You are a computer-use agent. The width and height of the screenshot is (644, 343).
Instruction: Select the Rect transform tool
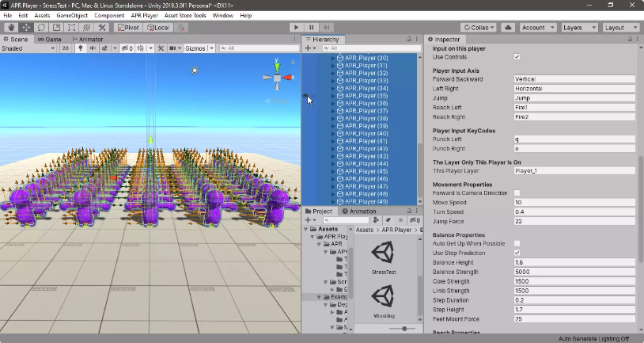pos(71,28)
